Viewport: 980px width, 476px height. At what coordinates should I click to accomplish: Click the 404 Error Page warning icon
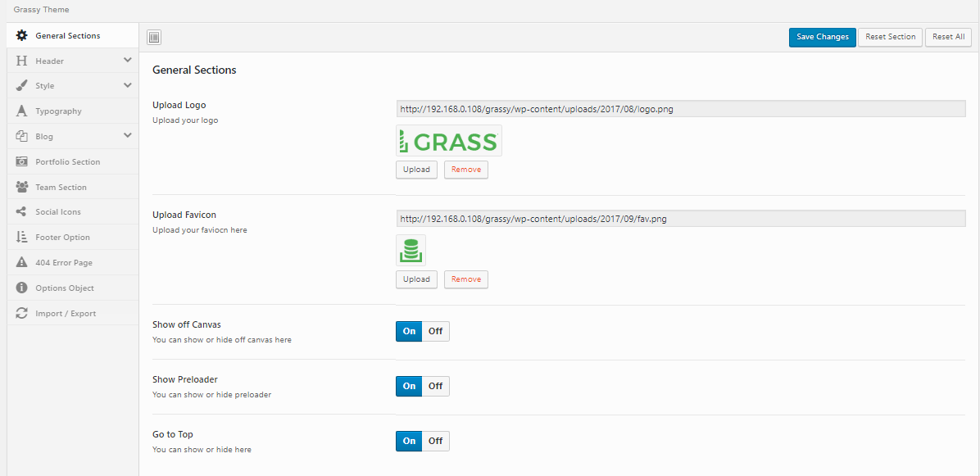click(x=22, y=262)
